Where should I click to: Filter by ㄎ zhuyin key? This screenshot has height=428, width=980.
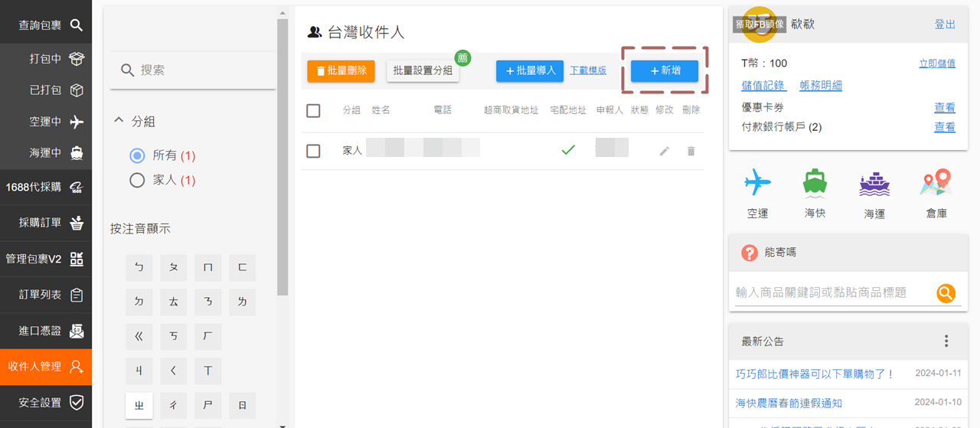click(x=174, y=337)
